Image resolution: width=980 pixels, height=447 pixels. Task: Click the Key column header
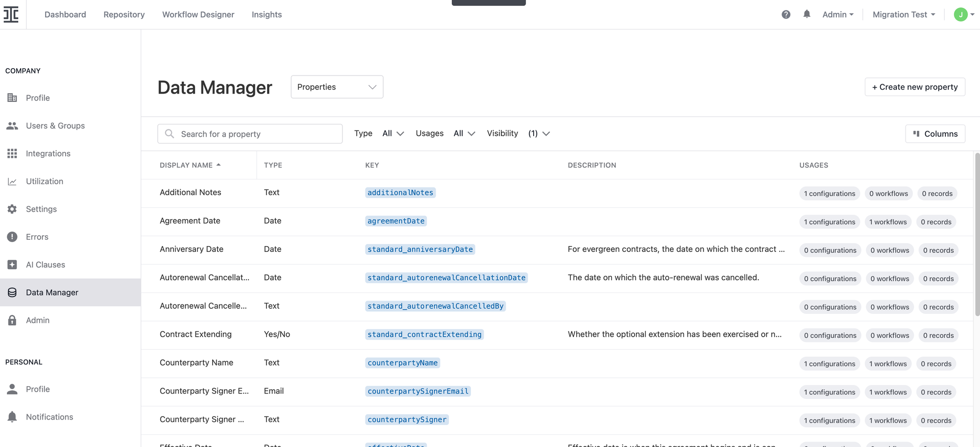point(372,165)
